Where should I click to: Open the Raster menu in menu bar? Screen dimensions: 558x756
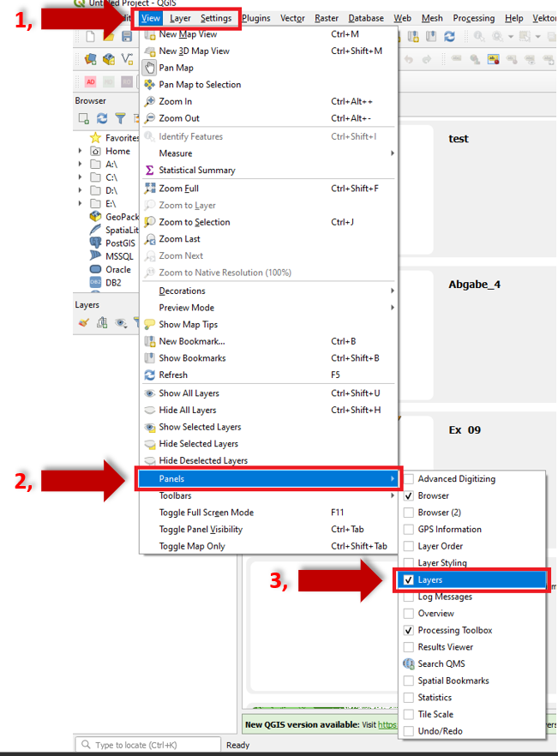click(327, 18)
